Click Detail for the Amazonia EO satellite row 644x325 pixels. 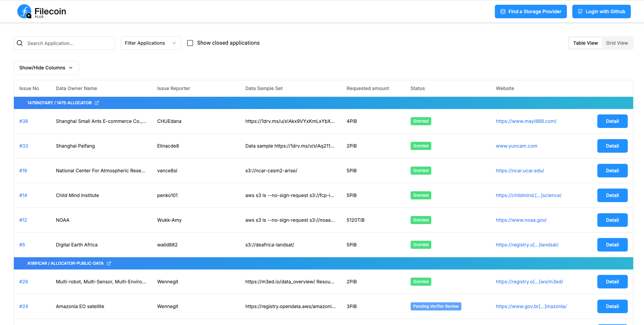point(612,306)
